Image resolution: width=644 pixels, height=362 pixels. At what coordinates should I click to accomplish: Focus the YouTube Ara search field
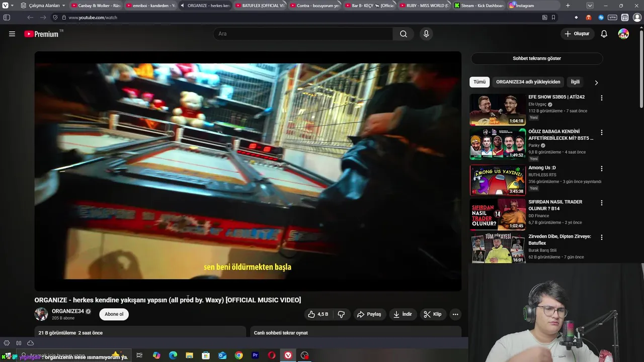[x=303, y=34]
